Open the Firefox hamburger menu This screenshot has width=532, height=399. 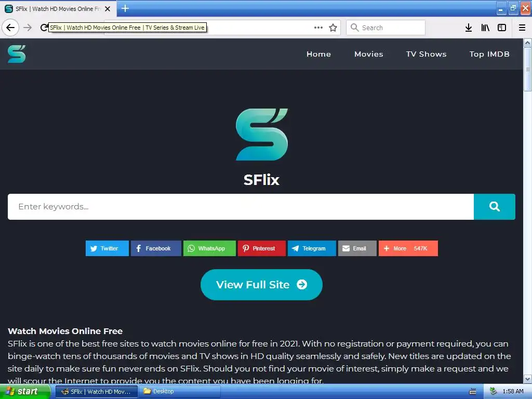pos(522,28)
